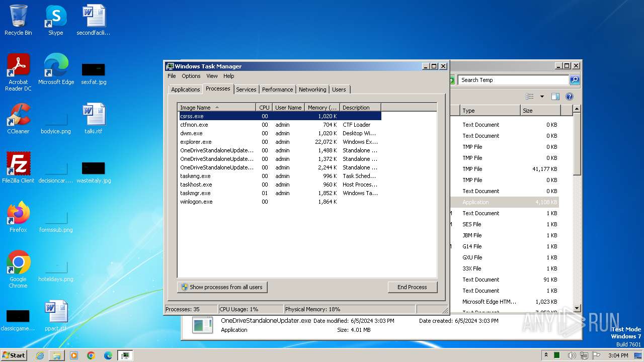Open the Firefox desktop shortcut
Image resolution: width=644 pixels, height=362 pixels.
tap(18, 217)
